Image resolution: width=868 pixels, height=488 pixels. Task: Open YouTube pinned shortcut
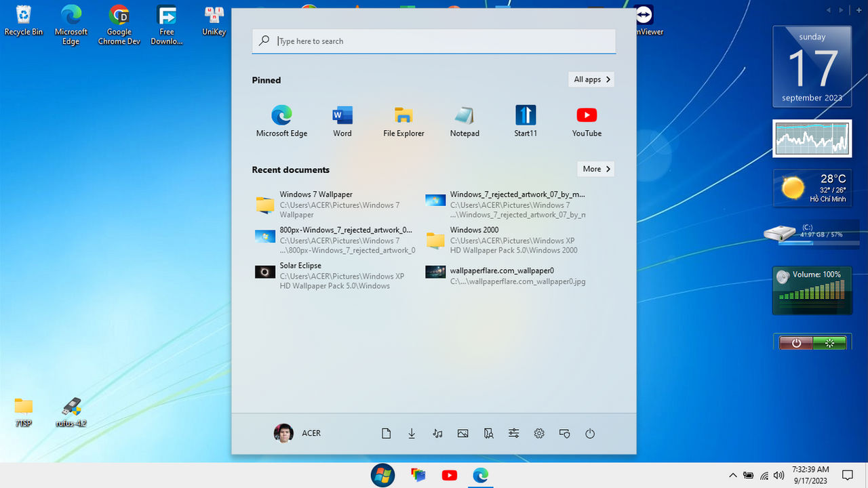pos(587,121)
